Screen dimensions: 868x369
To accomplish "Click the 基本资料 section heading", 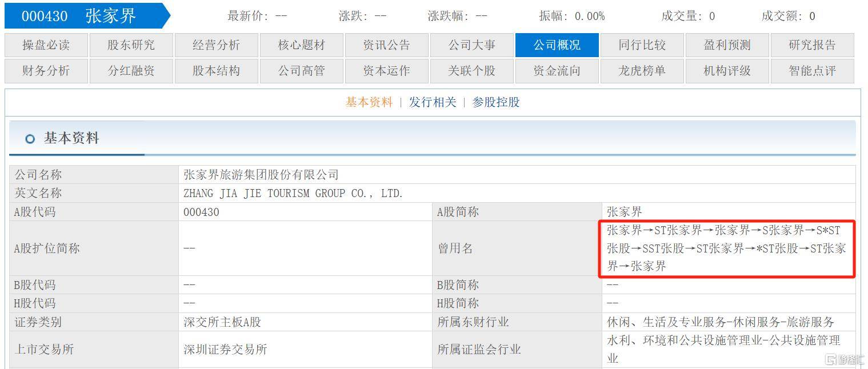I will (x=71, y=138).
